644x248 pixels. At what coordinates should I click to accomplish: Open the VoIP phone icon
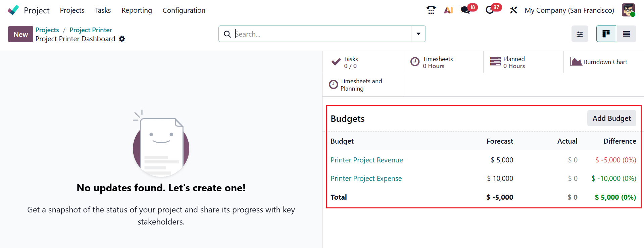pyautogui.click(x=431, y=10)
